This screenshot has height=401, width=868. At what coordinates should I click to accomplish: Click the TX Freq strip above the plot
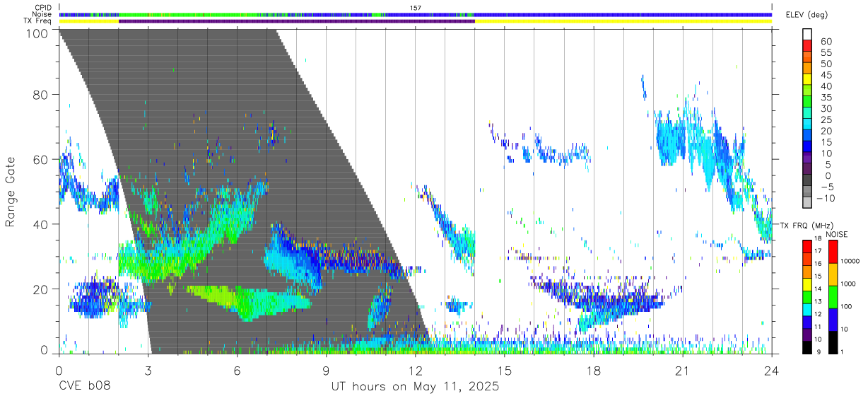pyautogui.click(x=416, y=21)
